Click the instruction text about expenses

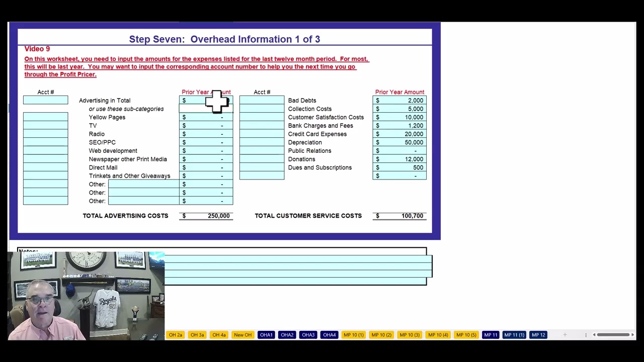[x=196, y=66]
